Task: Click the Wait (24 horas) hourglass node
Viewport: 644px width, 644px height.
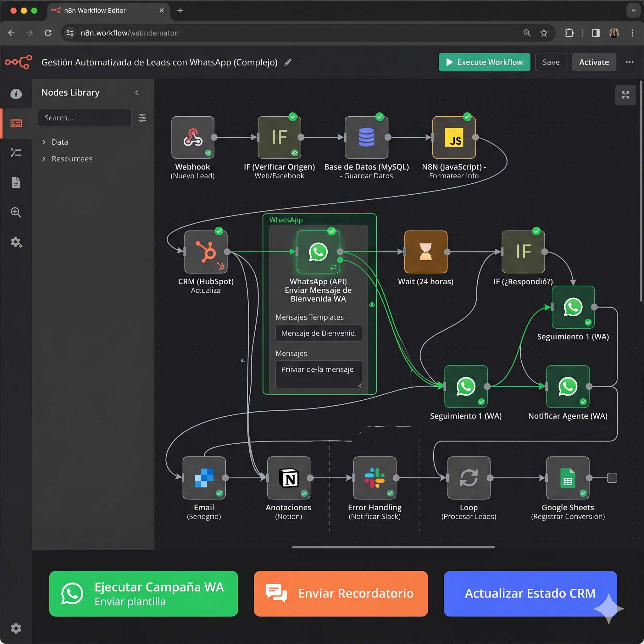Action: click(426, 252)
